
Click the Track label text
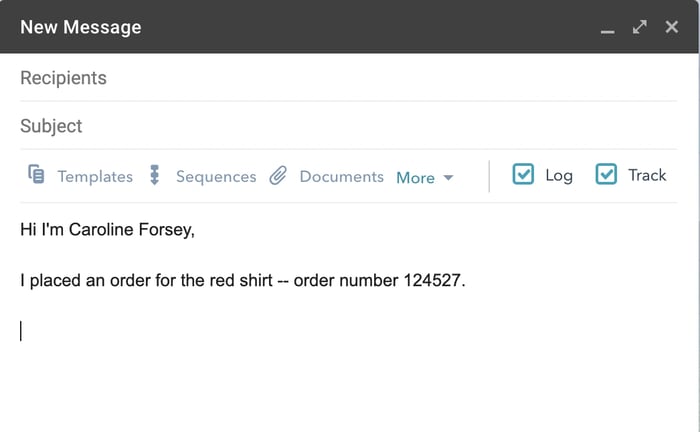(x=647, y=175)
